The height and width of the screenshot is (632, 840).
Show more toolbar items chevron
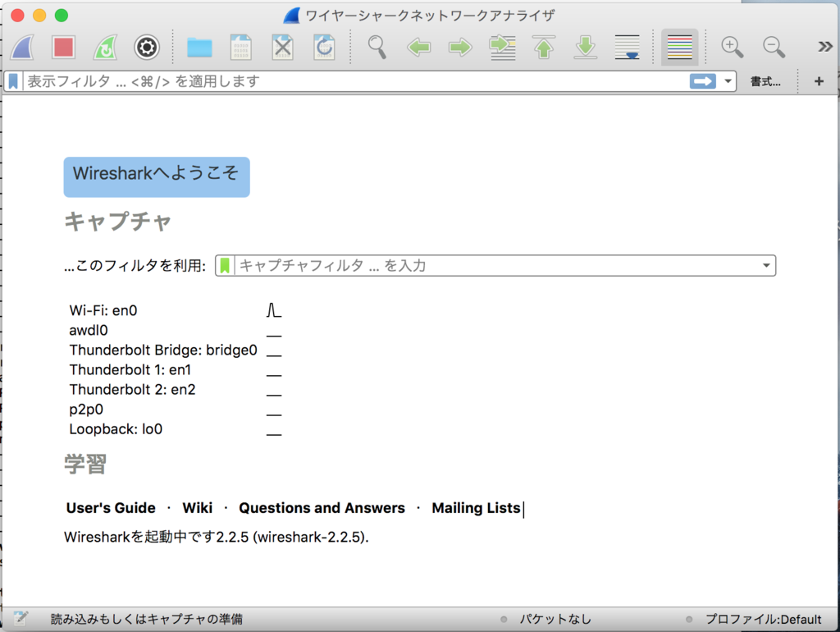pos(824,47)
